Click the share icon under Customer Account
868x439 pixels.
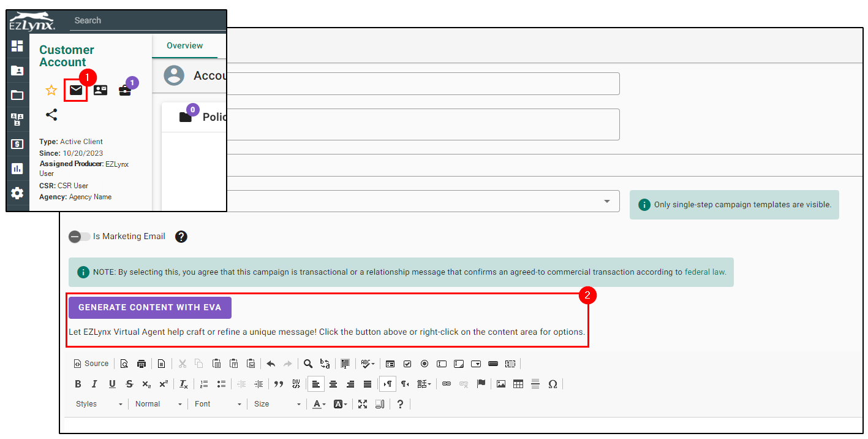click(x=51, y=114)
